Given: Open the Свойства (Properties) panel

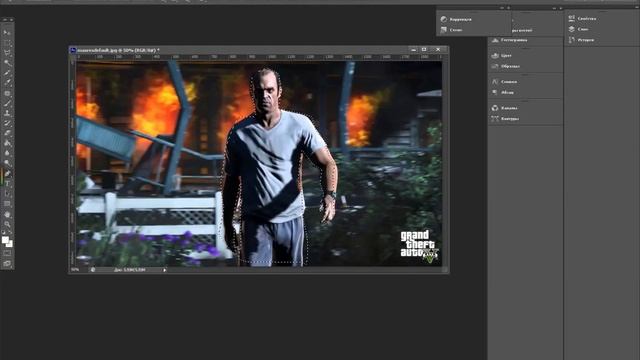Looking at the screenshot, I should [582, 18].
